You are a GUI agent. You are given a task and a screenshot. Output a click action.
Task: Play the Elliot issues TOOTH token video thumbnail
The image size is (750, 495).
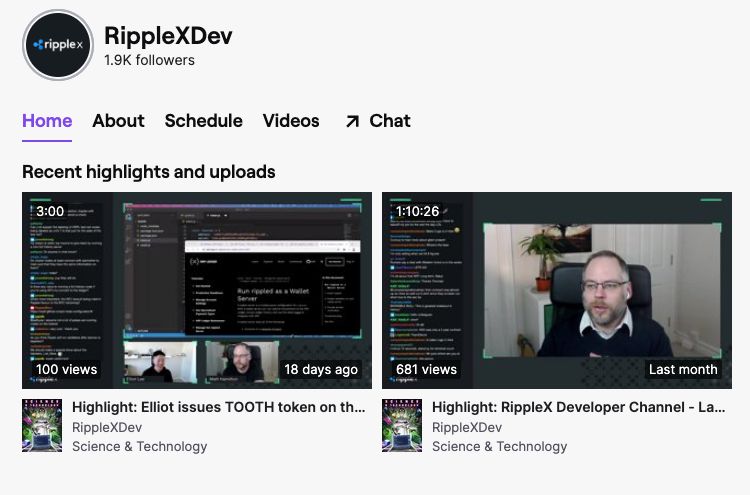[x=197, y=290]
